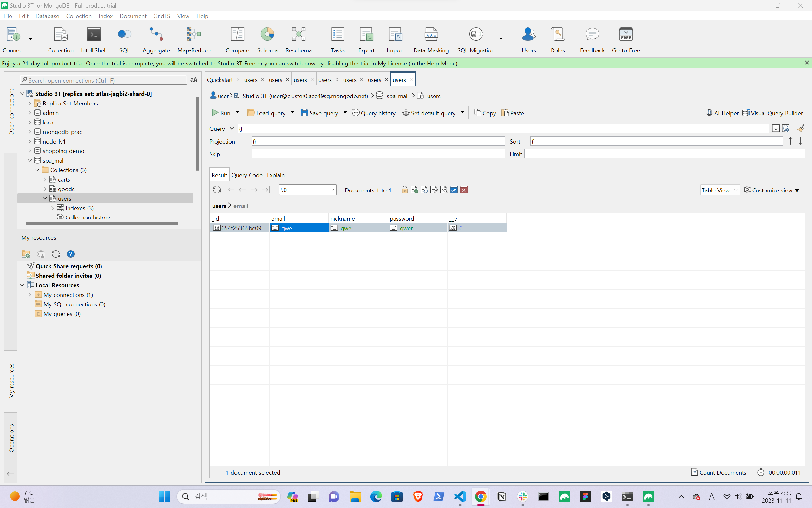Open Query history
Image resolution: width=812 pixels, height=508 pixels.
point(373,113)
